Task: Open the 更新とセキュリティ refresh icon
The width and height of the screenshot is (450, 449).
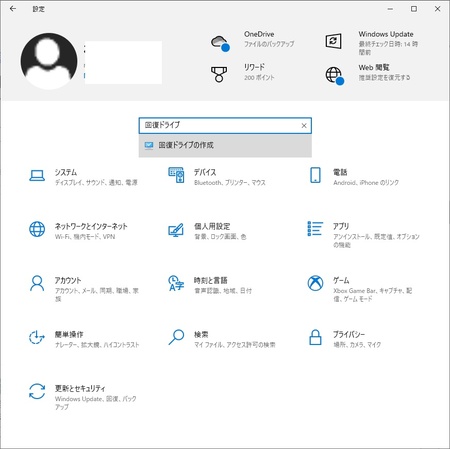Action: click(37, 391)
